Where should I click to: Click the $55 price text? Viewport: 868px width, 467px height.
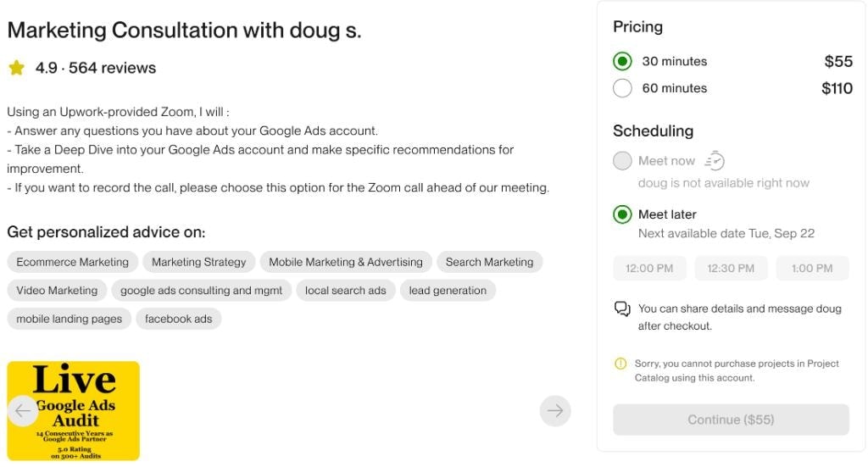[838, 61]
